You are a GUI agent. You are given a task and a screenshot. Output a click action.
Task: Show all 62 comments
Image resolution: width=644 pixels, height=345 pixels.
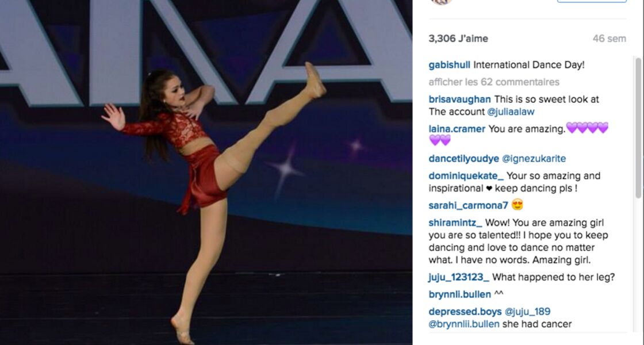[x=494, y=82]
